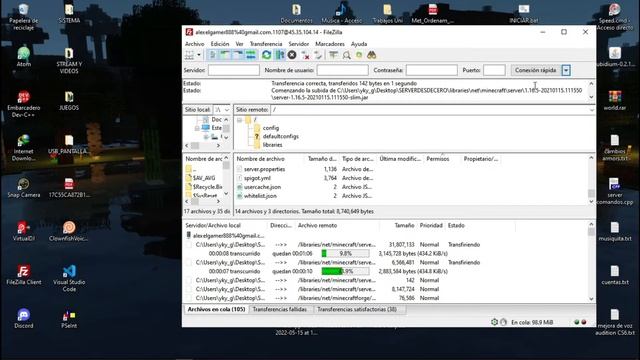Image resolution: width=640 pixels, height=360 pixels.
Task: Click the status bar gear icon
Action: (x=494, y=322)
